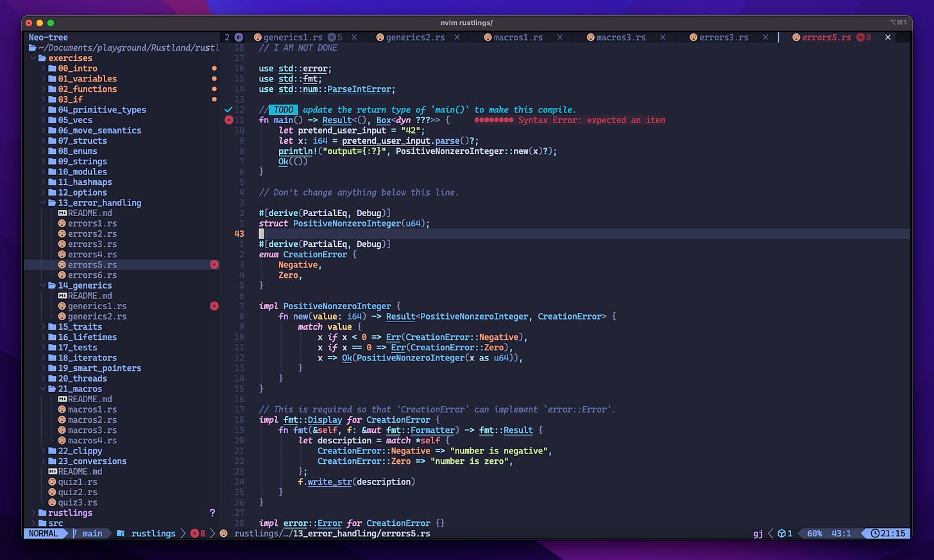Click the file path in statusline
Viewport: 934px width, 560px height.
coord(332,533)
